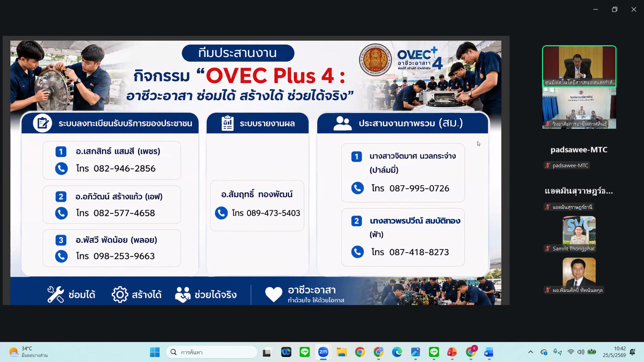
Task: Click the muted mic icon for padsawee-MTC
Action: (548, 165)
